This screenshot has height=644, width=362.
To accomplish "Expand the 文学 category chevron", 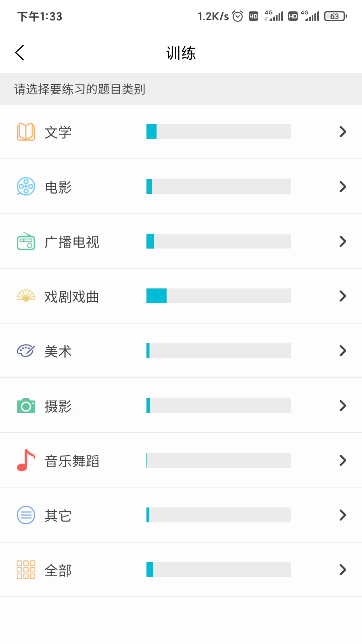I will coord(343,131).
